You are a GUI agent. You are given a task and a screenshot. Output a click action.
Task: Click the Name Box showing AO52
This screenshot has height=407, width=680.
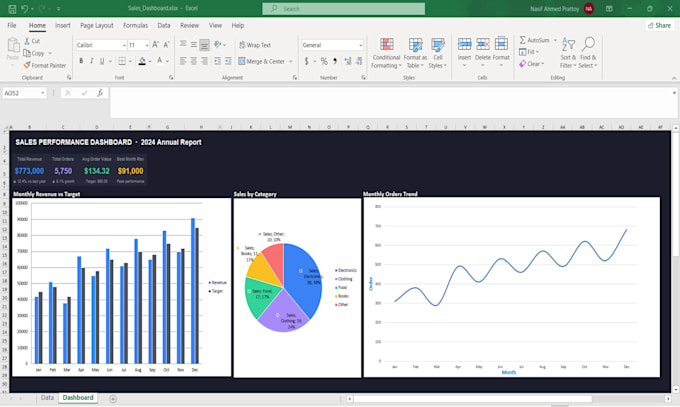[x=24, y=93]
